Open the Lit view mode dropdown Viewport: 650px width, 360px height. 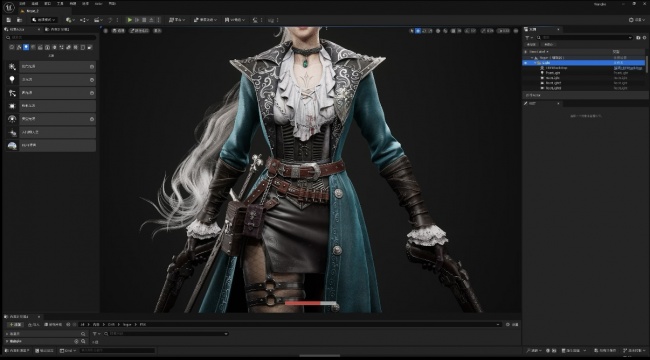point(139,31)
